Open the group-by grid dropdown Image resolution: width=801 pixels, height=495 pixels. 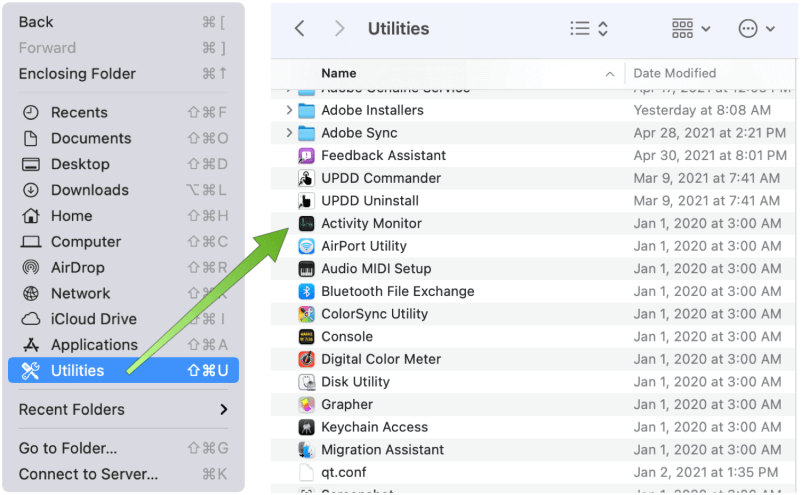pyautogui.click(x=691, y=29)
